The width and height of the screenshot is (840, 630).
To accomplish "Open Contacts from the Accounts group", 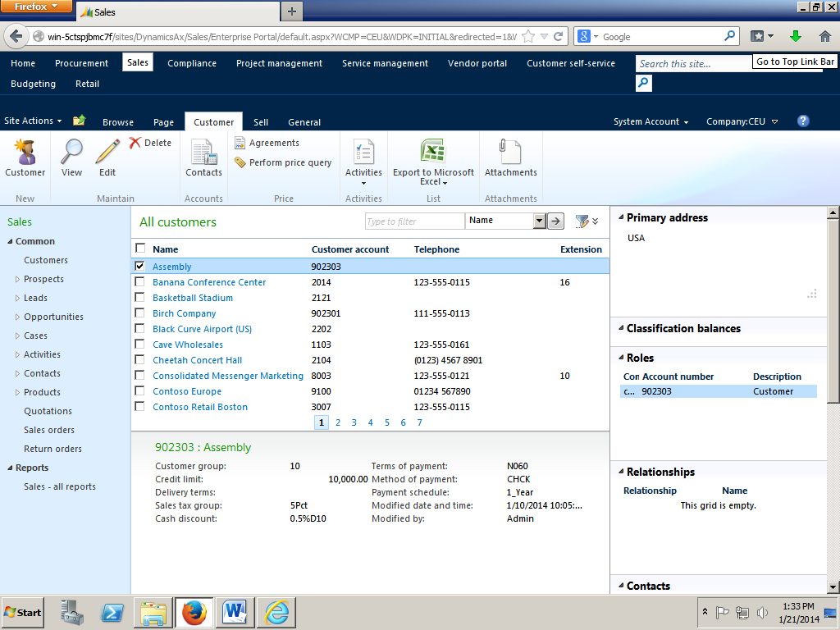I will (203, 160).
